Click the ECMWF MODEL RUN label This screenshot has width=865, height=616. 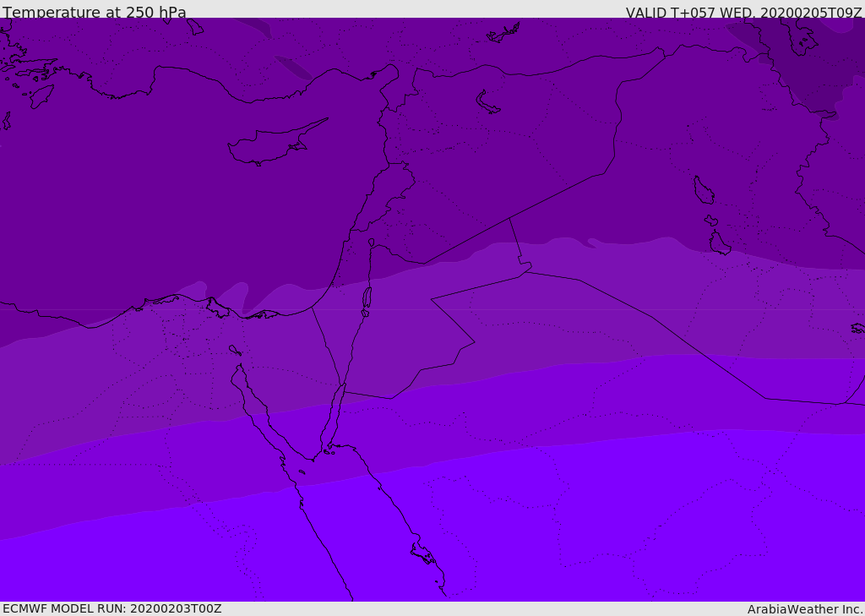tap(112, 608)
